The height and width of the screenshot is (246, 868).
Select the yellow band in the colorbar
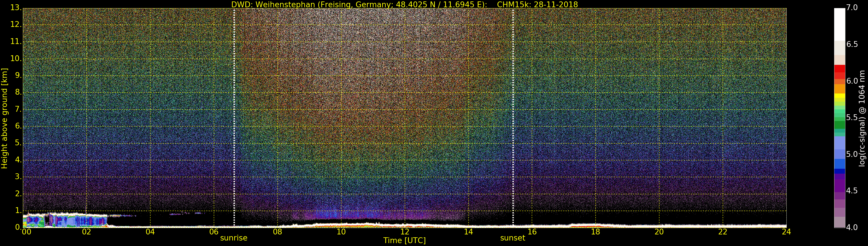pyautogui.click(x=839, y=96)
